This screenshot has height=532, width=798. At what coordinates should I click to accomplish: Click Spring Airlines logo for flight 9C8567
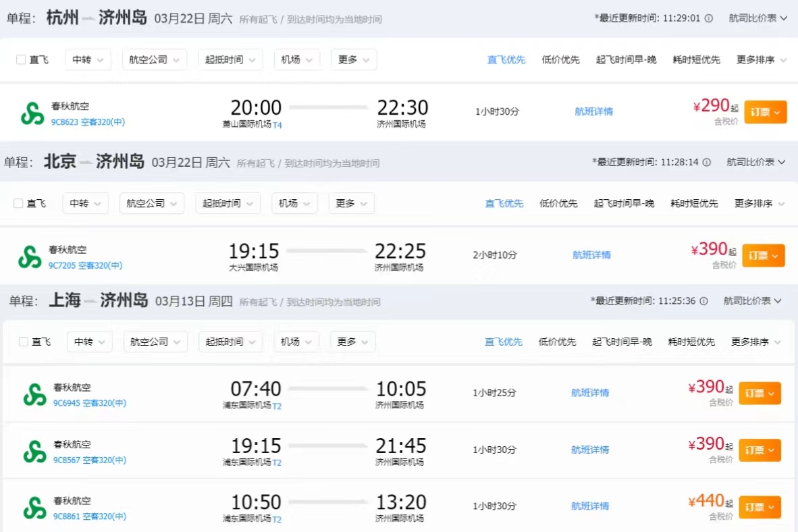click(x=34, y=451)
